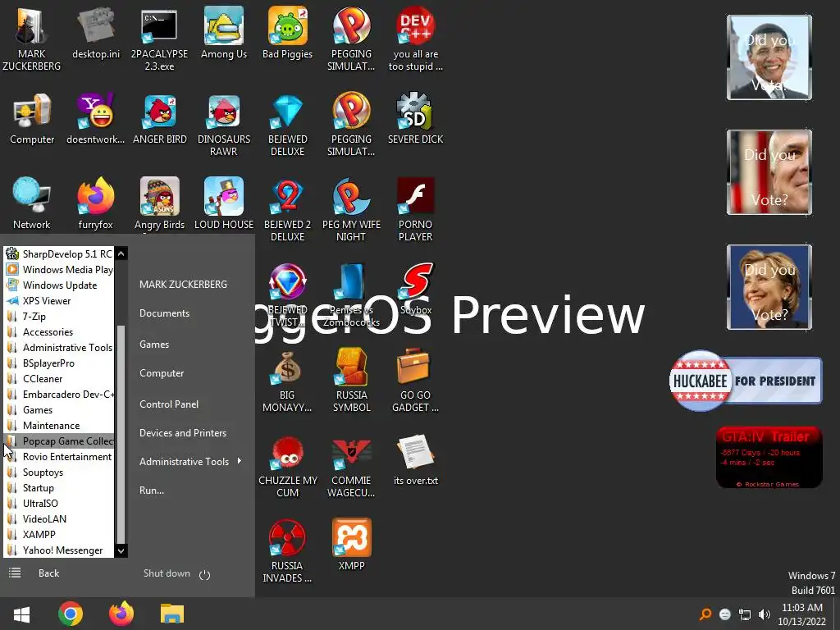Launch XPS Viewer from programs list
This screenshot has height=630, width=840.
[59, 300]
